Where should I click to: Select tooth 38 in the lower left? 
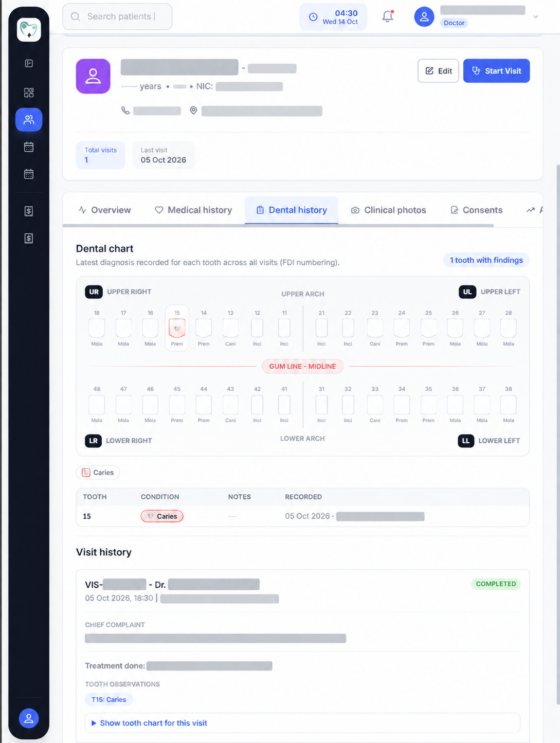click(509, 405)
